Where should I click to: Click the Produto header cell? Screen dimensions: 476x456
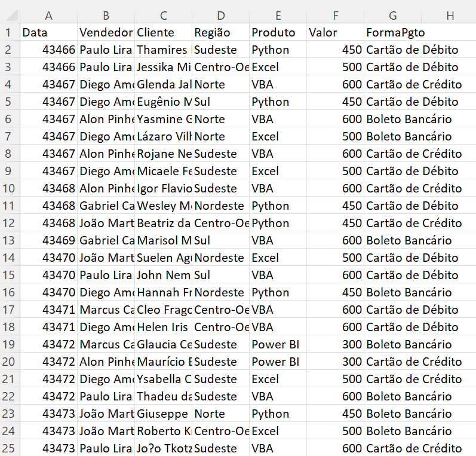pyautogui.click(x=278, y=32)
